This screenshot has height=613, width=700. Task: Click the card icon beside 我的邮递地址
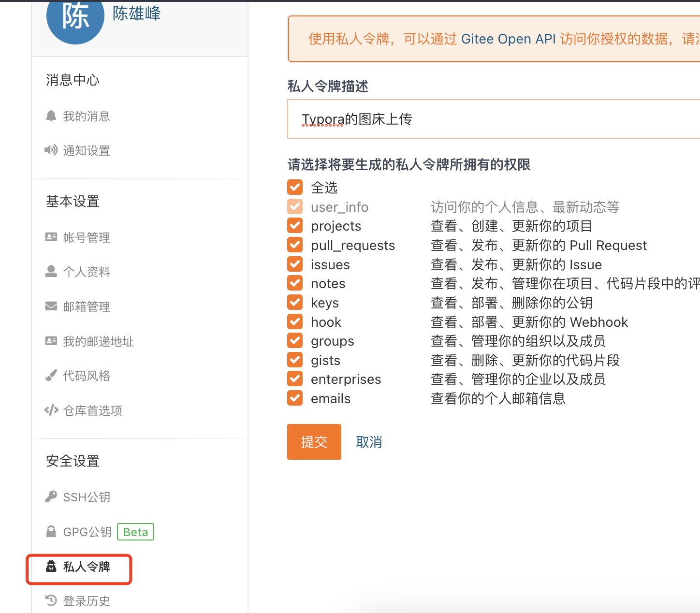[x=51, y=341]
